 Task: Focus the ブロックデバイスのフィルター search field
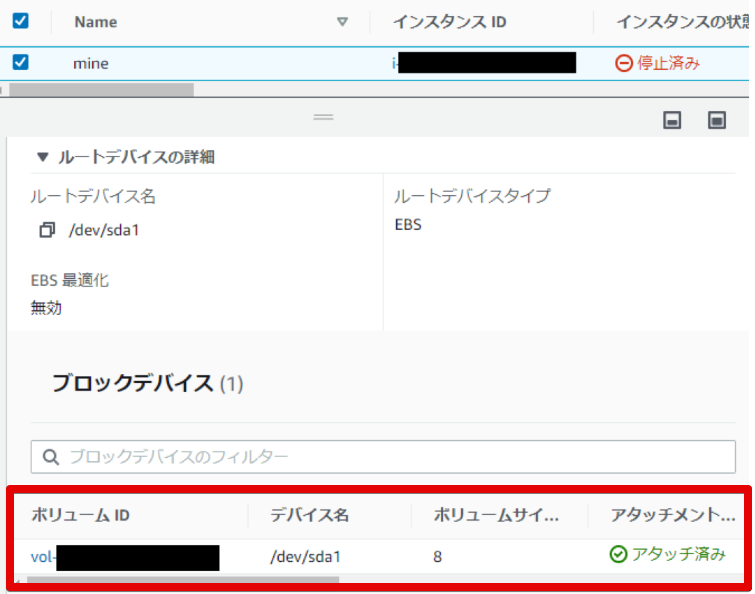383,456
